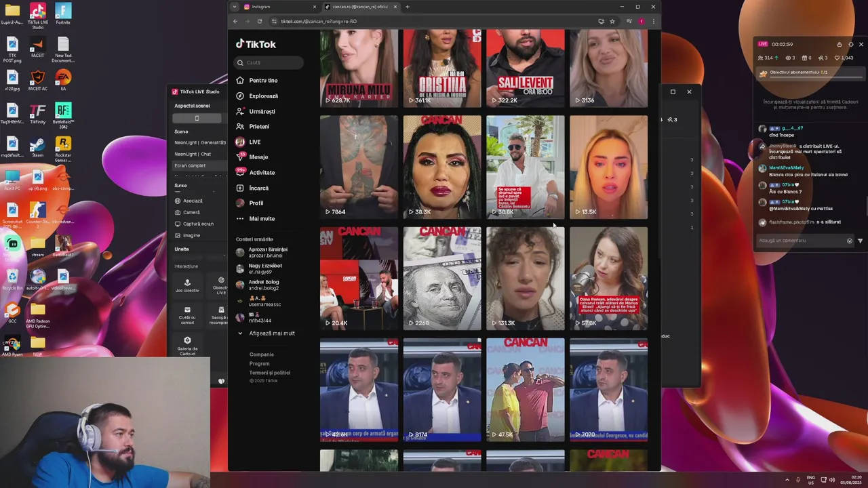This screenshot has height=488, width=868.
Task: Reload the TikTok page
Action: 260,21
